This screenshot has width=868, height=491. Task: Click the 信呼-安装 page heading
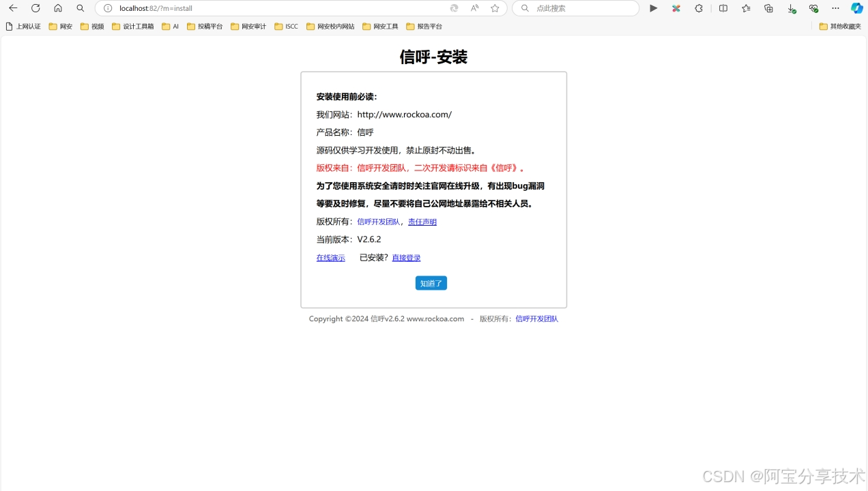click(434, 57)
